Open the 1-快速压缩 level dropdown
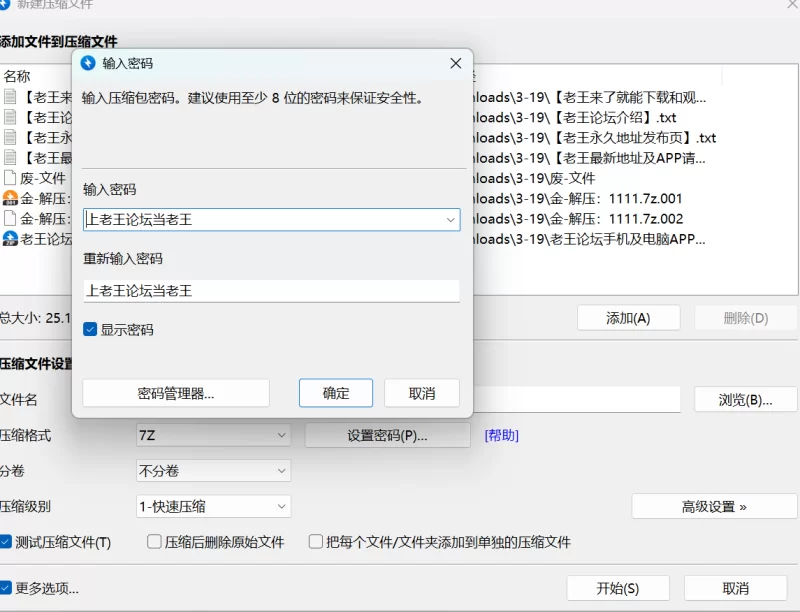 point(213,506)
